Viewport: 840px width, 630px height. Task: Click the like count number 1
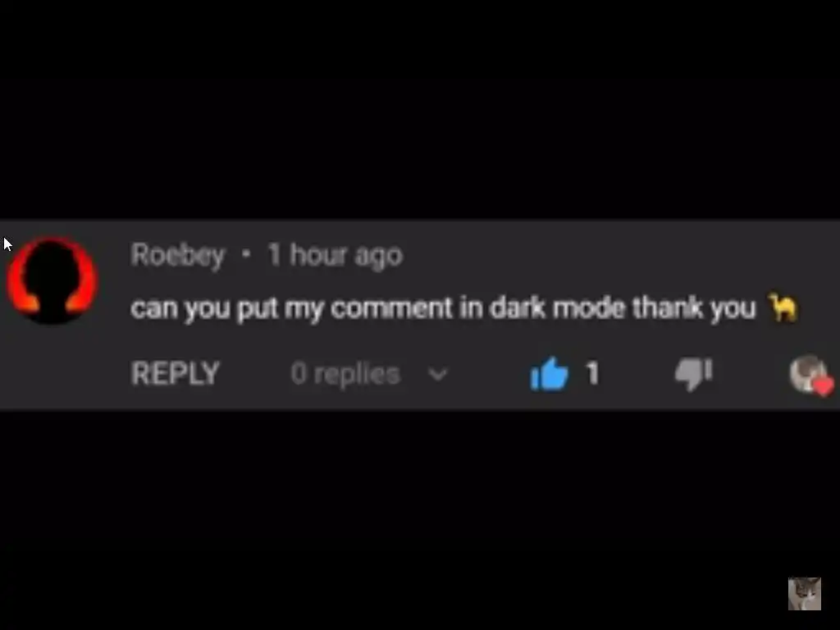(592, 373)
